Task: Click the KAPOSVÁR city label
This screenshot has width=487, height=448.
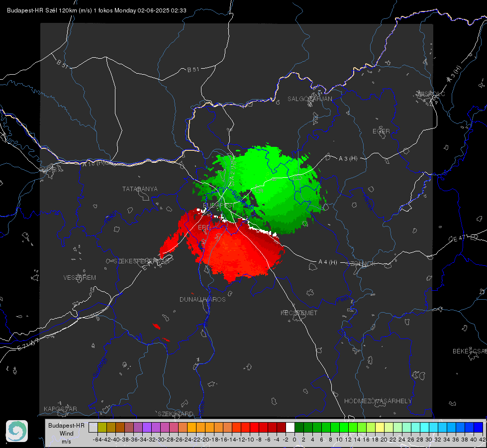Action: (x=60, y=409)
